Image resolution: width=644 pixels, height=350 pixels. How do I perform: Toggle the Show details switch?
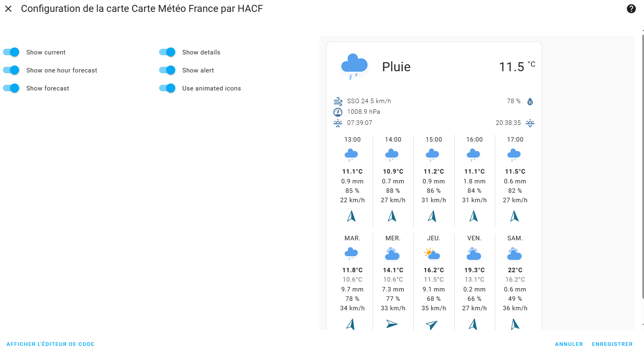167,52
